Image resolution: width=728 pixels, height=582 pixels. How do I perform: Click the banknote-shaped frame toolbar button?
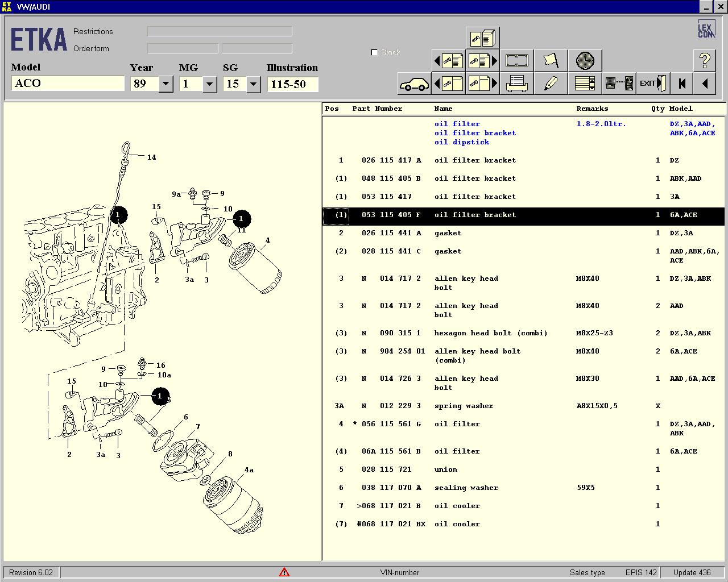tap(516, 61)
